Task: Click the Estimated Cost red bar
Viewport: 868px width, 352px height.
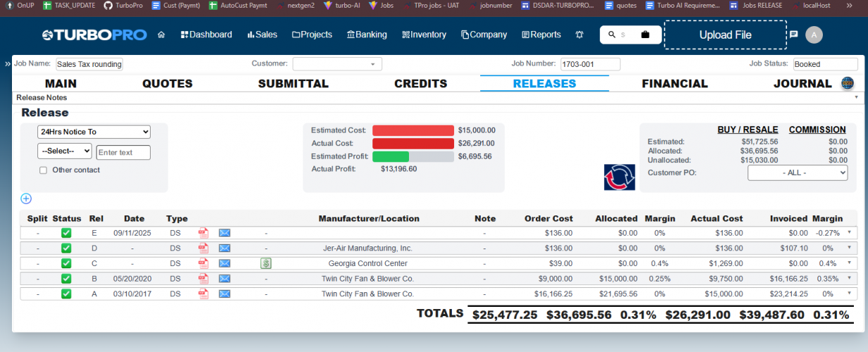Action: [x=413, y=130]
